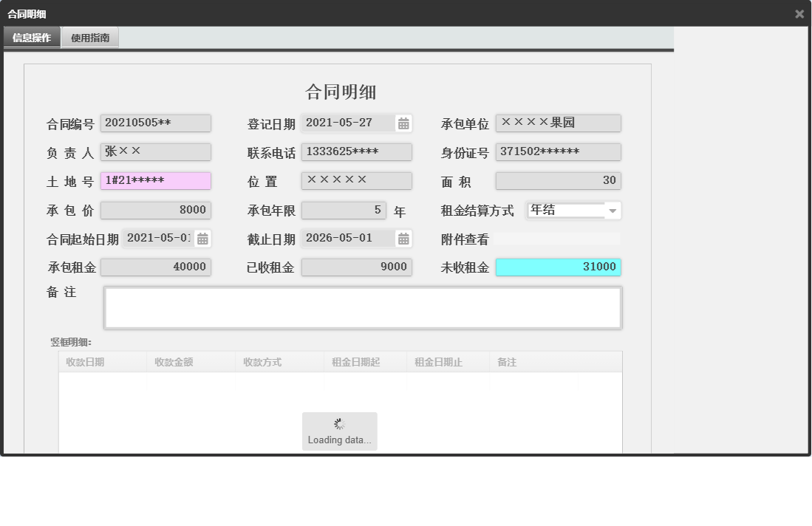Open the calendar picker for 截止日期
The image size is (812, 526).
(x=403, y=238)
